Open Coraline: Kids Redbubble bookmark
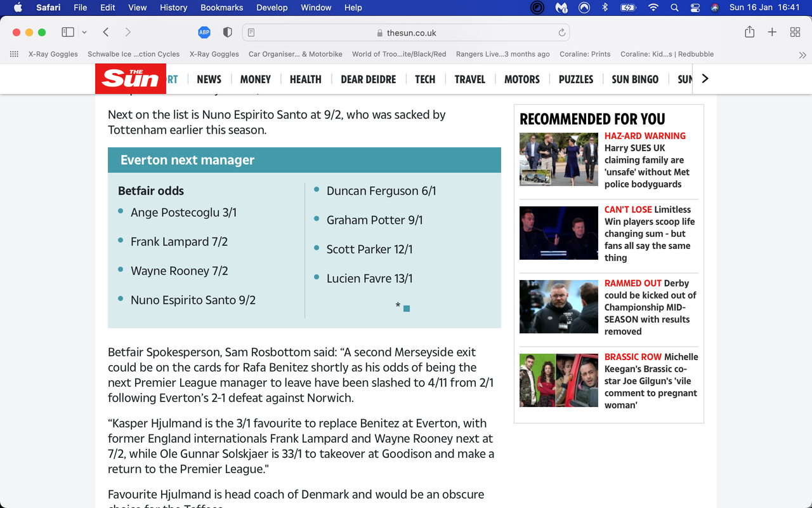This screenshot has height=508, width=812. [667, 54]
